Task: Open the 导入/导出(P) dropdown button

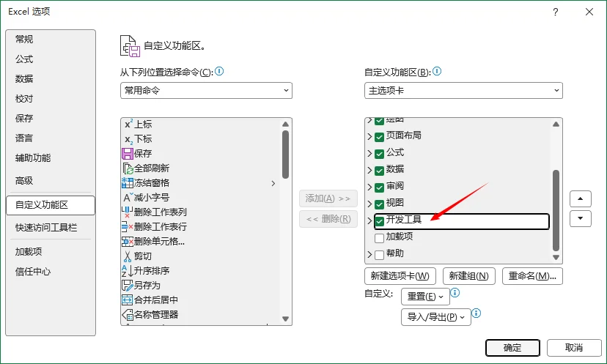Action: pos(436,317)
